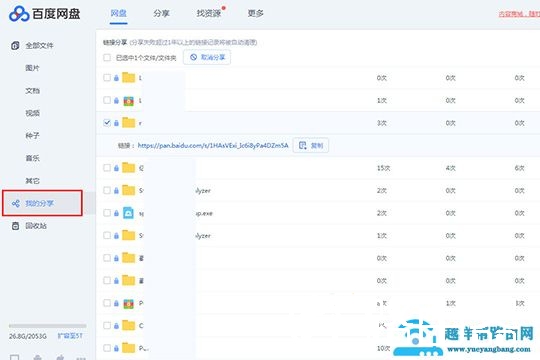Uncheck the selected row showing 3次 views
Viewport: 540px width, 360px height.
click(107, 123)
